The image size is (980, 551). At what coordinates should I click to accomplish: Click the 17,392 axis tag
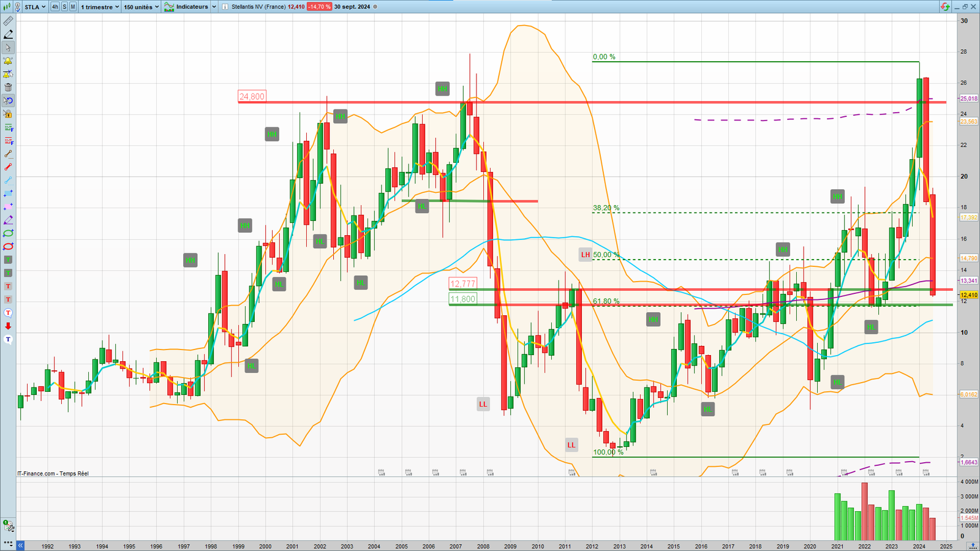click(969, 217)
